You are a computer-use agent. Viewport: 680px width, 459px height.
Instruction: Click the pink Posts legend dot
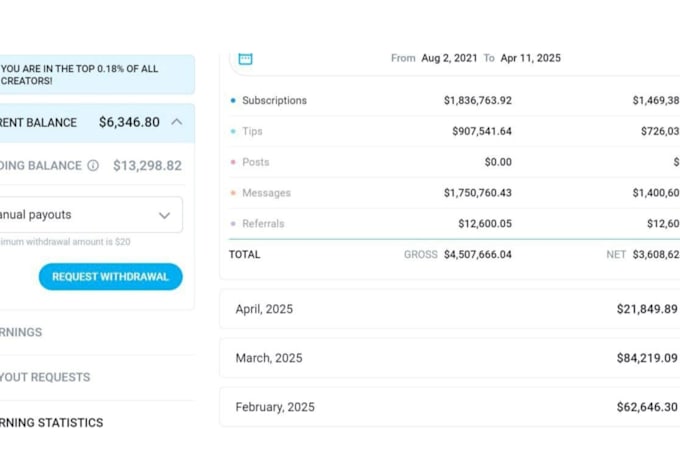[233, 162]
